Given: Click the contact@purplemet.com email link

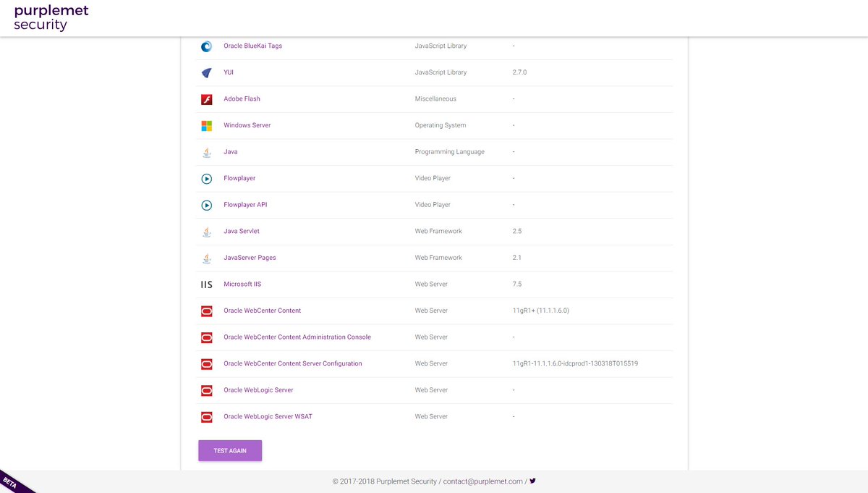Looking at the screenshot, I should 482,481.
